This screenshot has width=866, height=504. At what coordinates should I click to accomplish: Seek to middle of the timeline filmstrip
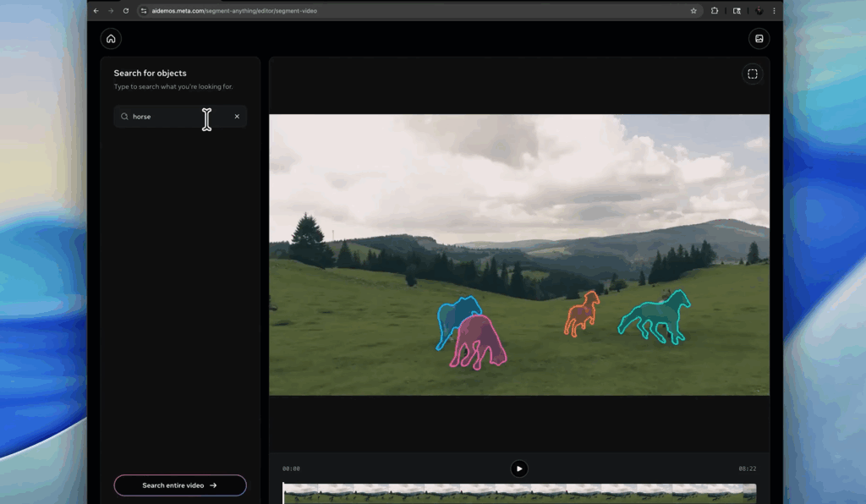(x=519, y=494)
